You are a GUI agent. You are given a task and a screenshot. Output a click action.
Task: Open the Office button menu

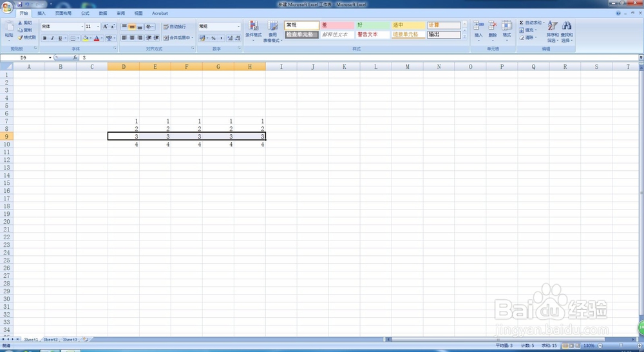click(x=7, y=7)
